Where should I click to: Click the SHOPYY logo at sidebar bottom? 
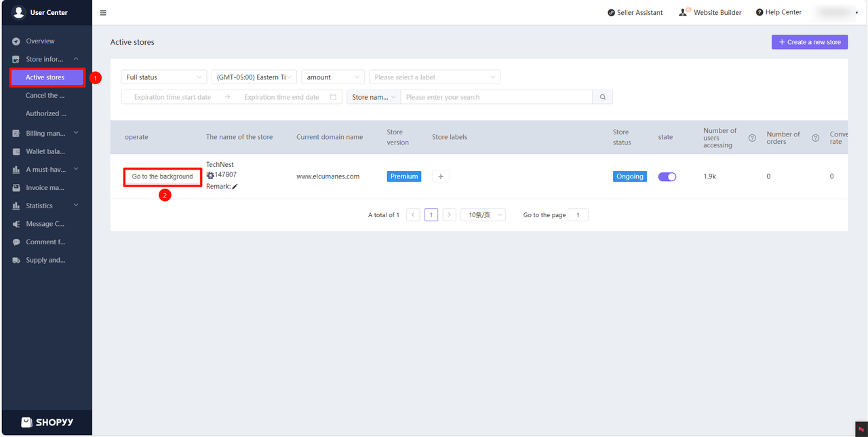(x=47, y=422)
